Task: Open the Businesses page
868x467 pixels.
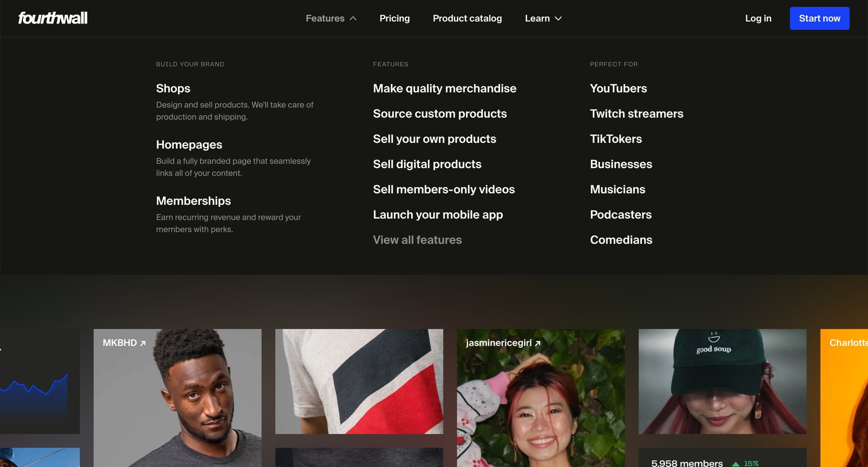Action: [x=621, y=164]
